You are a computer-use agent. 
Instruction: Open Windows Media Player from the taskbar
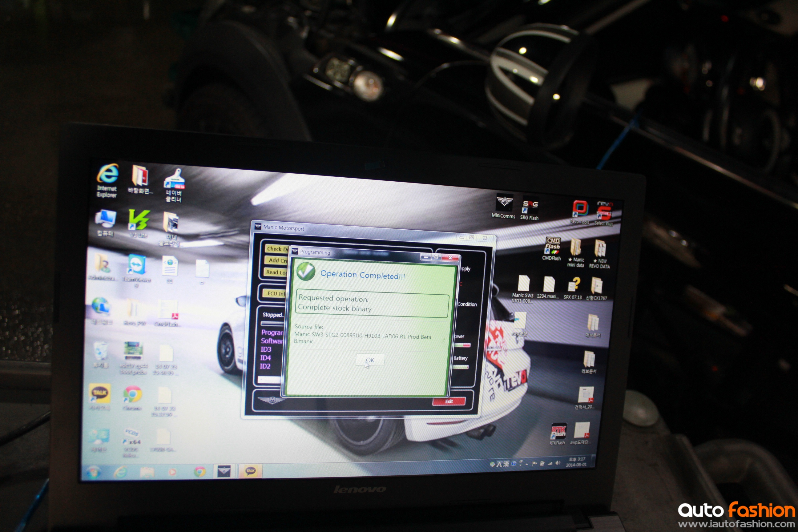click(172, 472)
